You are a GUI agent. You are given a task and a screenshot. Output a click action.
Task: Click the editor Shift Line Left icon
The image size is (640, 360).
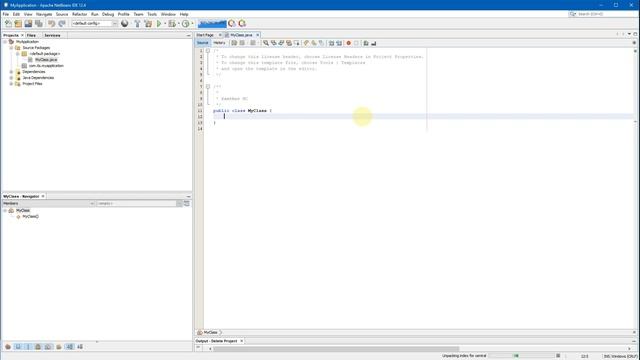pos(331,43)
